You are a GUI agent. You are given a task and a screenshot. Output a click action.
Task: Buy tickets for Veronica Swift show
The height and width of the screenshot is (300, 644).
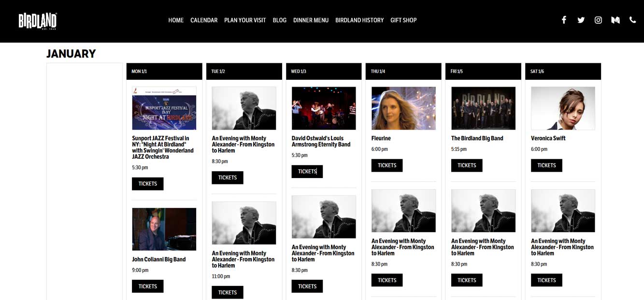pos(546,165)
